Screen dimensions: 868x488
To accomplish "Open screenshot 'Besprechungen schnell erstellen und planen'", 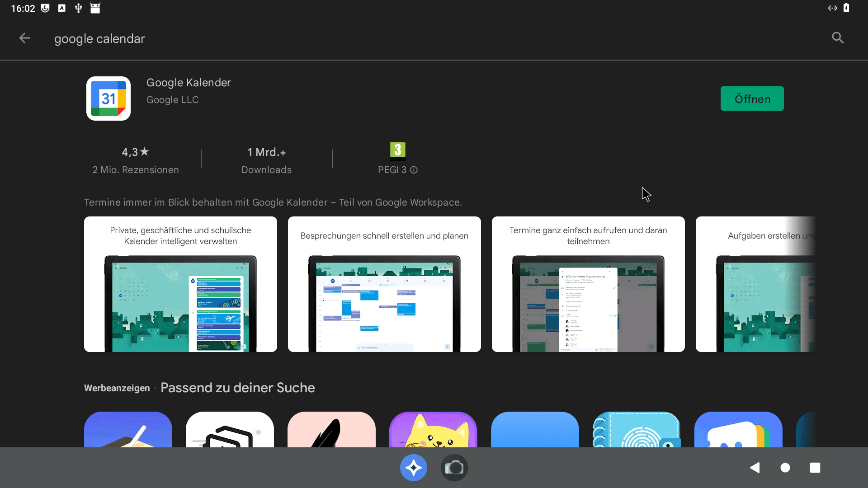I will click(384, 284).
